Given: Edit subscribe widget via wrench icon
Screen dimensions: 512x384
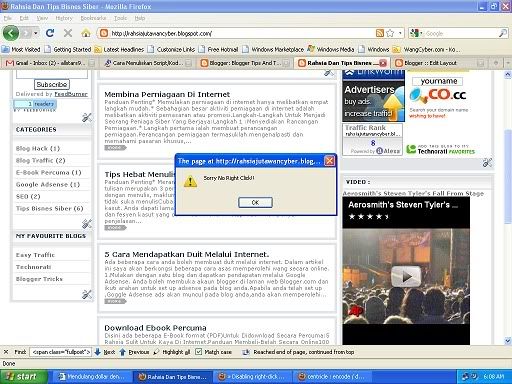Looking at the screenshot, I should pyautogui.click(x=87, y=117).
